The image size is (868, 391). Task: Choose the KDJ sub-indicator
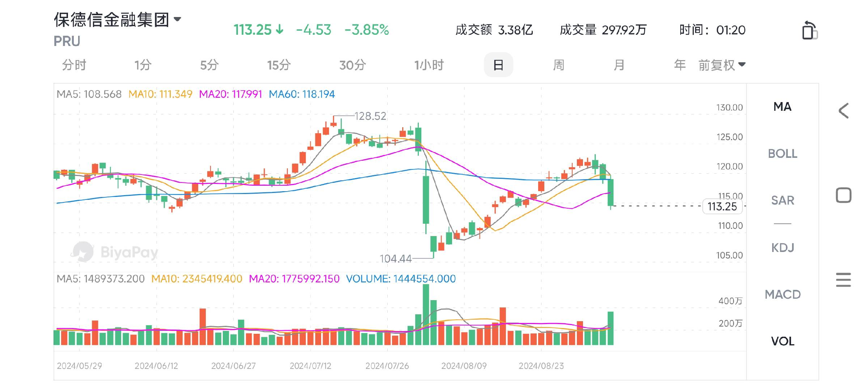pos(782,248)
